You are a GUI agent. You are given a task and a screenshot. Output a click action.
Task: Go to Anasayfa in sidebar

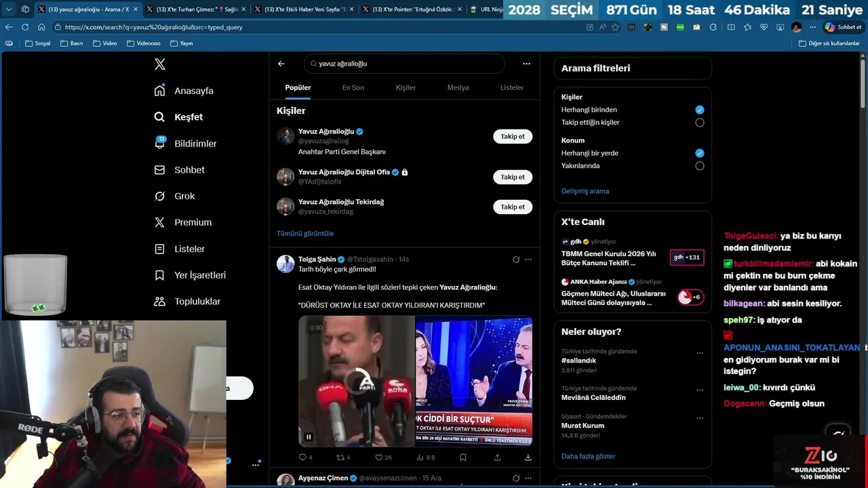click(184, 91)
